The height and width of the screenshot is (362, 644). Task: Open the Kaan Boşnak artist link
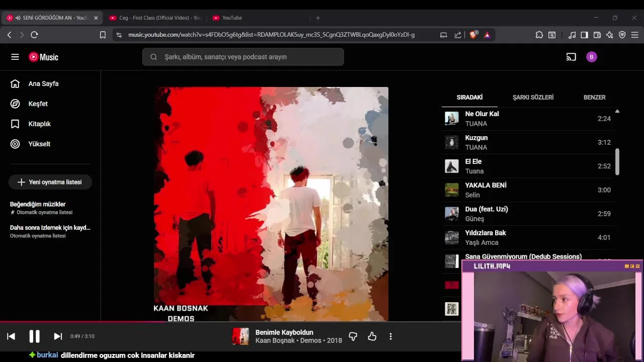click(275, 340)
